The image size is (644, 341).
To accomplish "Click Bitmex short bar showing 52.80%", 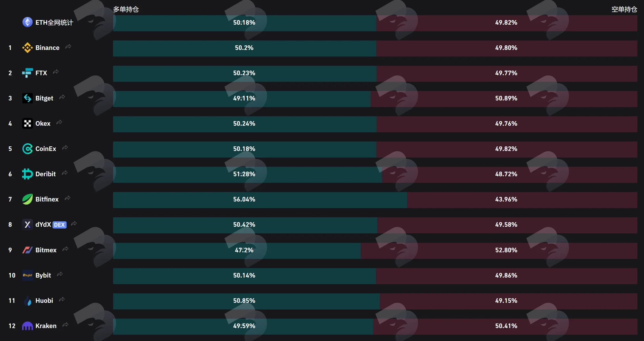I will (499, 251).
